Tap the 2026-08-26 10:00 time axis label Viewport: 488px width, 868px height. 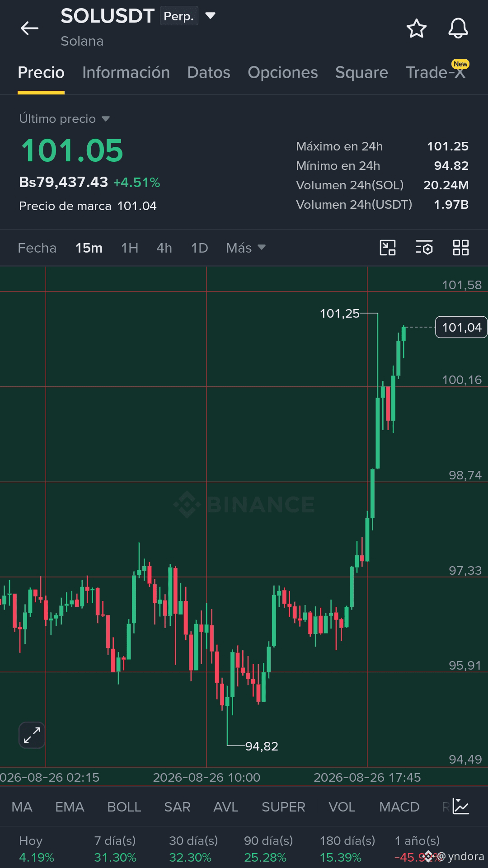206,777
